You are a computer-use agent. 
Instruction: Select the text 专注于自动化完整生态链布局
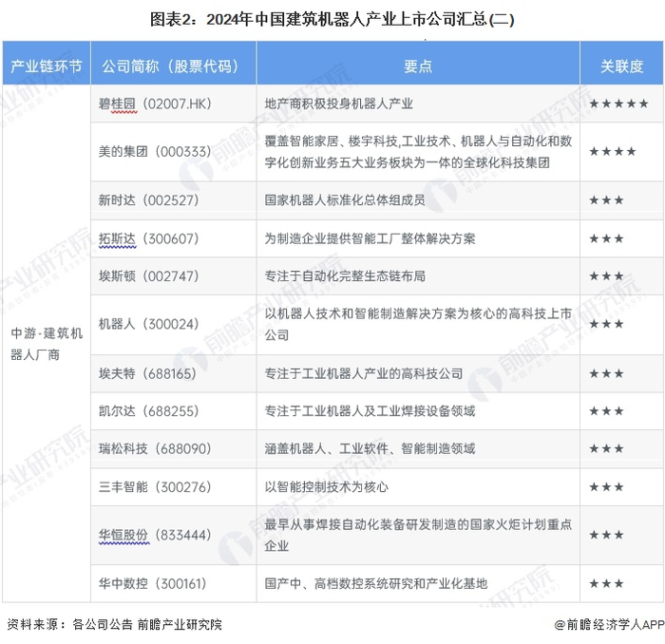pyautogui.click(x=345, y=276)
